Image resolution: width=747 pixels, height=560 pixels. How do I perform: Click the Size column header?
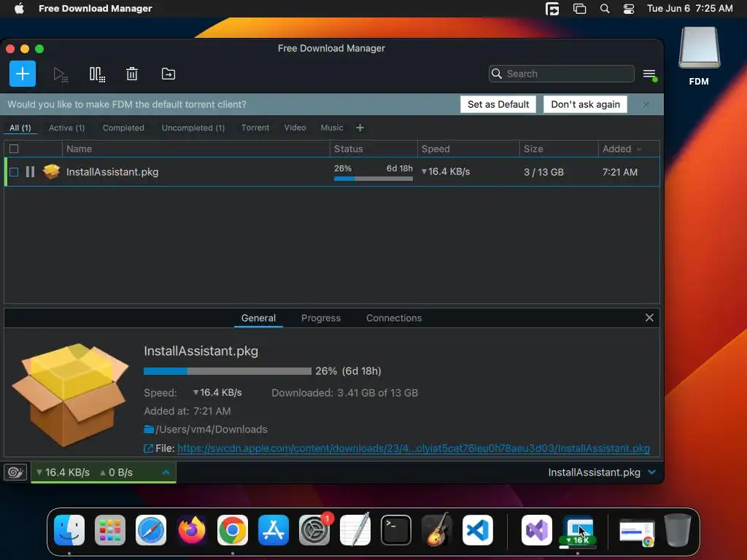[x=559, y=149]
